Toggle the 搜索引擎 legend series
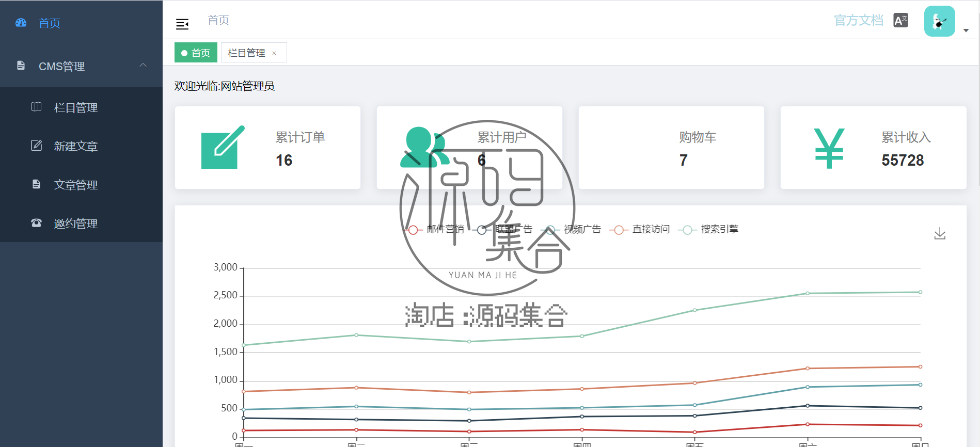The image size is (980, 447). click(x=708, y=229)
